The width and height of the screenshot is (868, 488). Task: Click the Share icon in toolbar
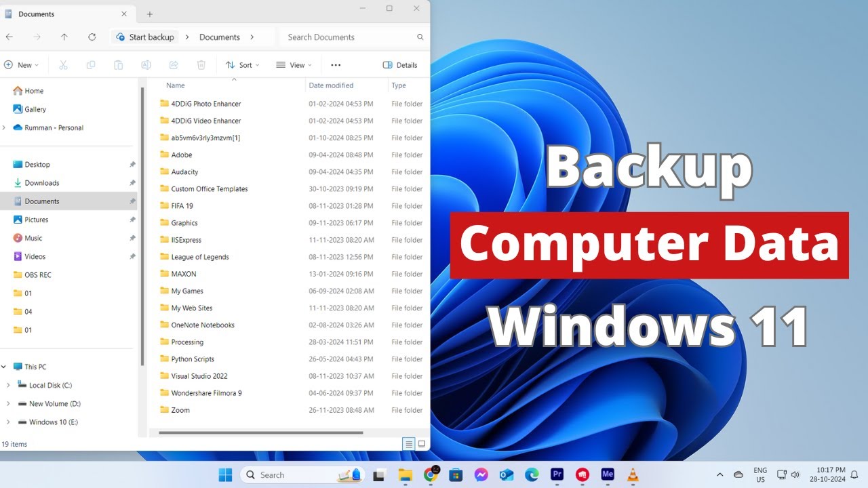pyautogui.click(x=174, y=65)
